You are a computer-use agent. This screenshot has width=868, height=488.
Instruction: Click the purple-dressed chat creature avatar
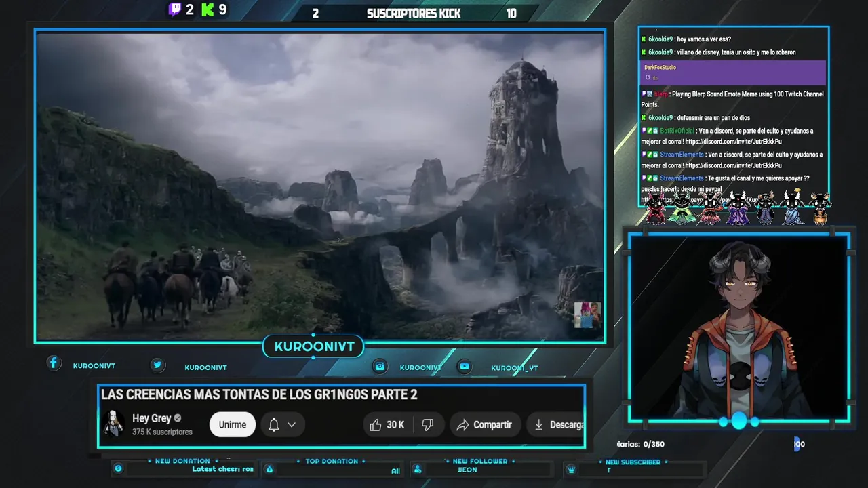coord(738,209)
